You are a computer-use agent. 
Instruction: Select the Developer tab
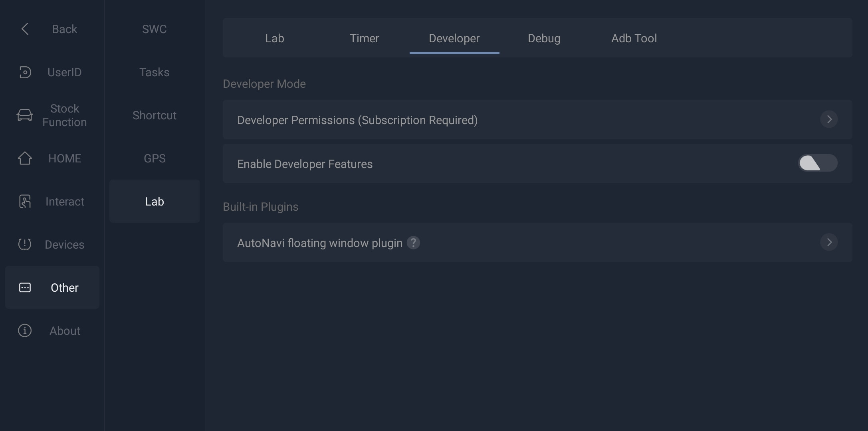point(454,38)
